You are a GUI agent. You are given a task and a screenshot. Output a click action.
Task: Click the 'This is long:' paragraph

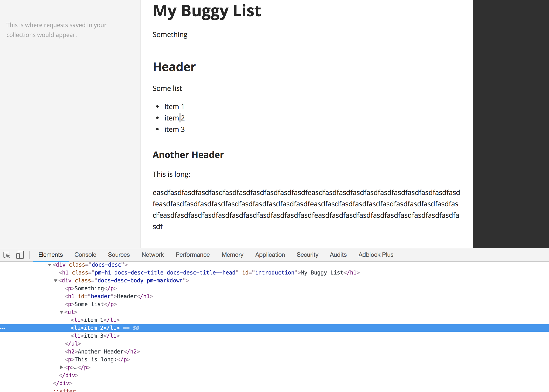click(171, 174)
